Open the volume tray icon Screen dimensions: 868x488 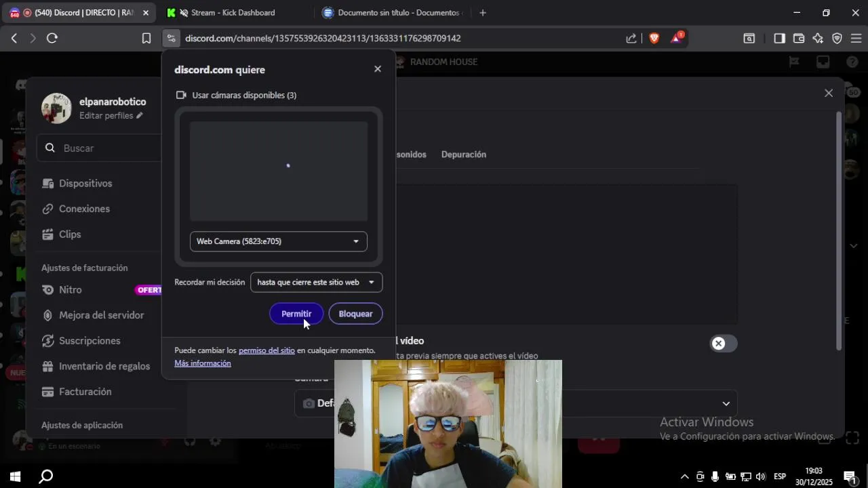(x=760, y=476)
